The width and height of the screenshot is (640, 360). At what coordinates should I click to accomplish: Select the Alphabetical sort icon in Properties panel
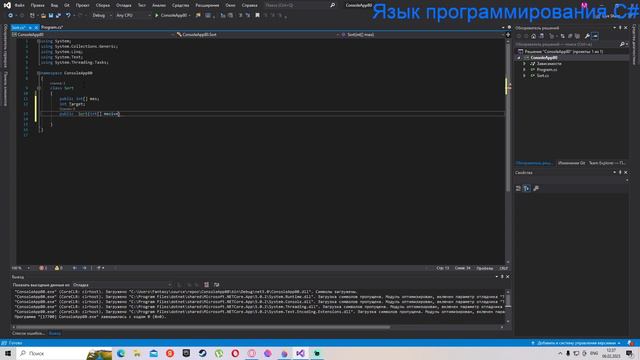pos(527,188)
